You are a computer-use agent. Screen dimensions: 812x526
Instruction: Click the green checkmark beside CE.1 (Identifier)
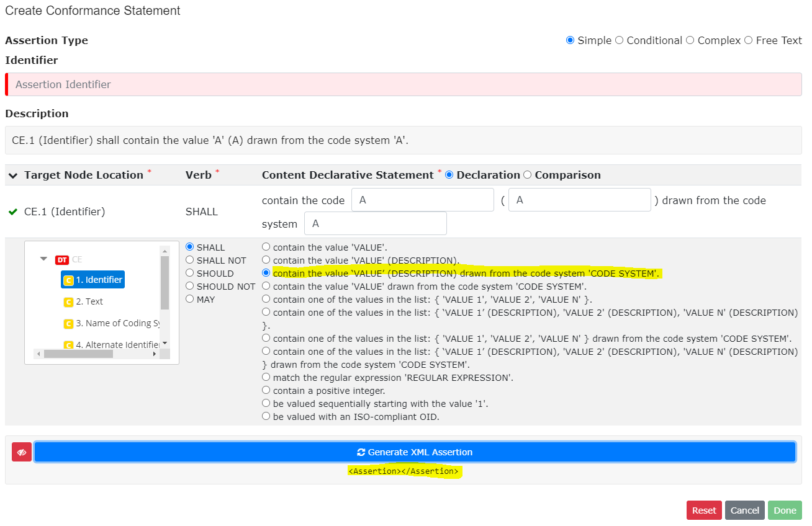click(x=13, y=212)
